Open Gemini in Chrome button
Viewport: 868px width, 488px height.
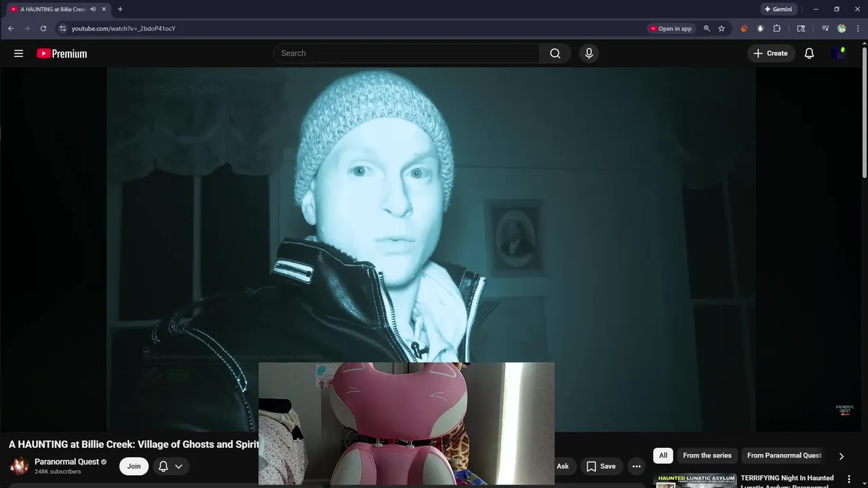click(778, 9)
